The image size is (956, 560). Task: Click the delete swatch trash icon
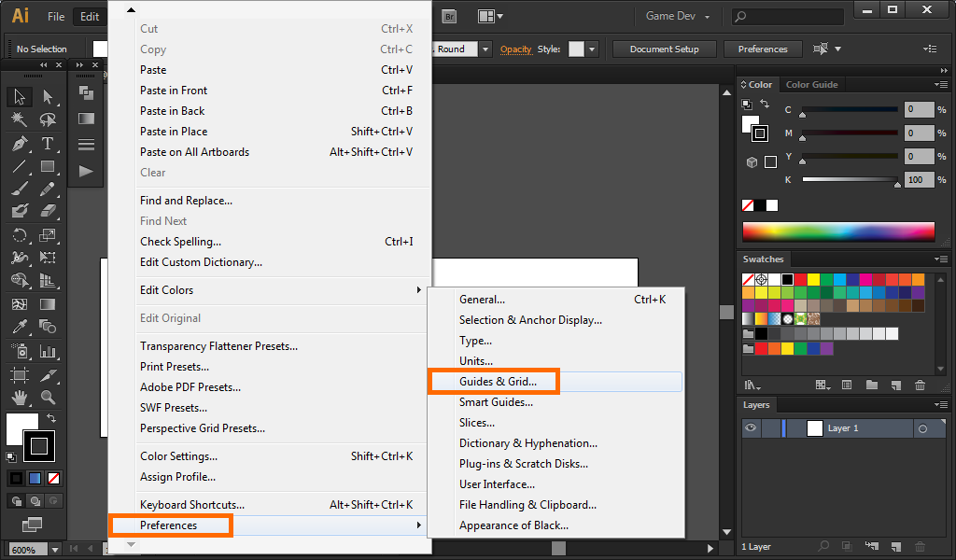[x=921, y=385]
